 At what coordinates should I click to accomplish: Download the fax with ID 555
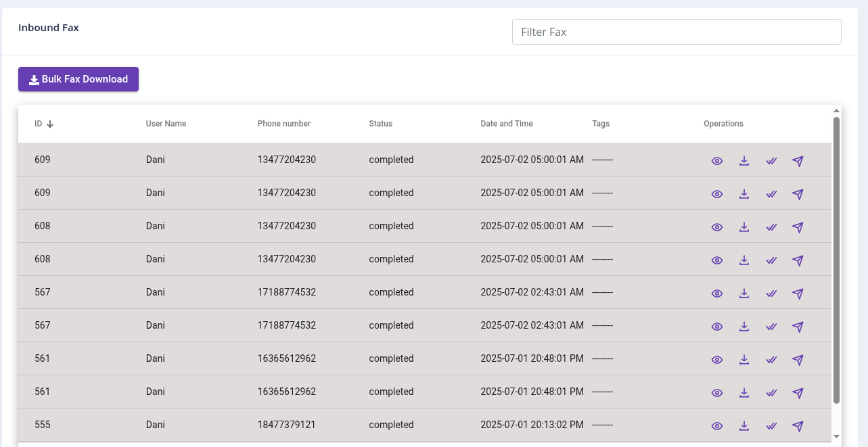click(744, 426)
